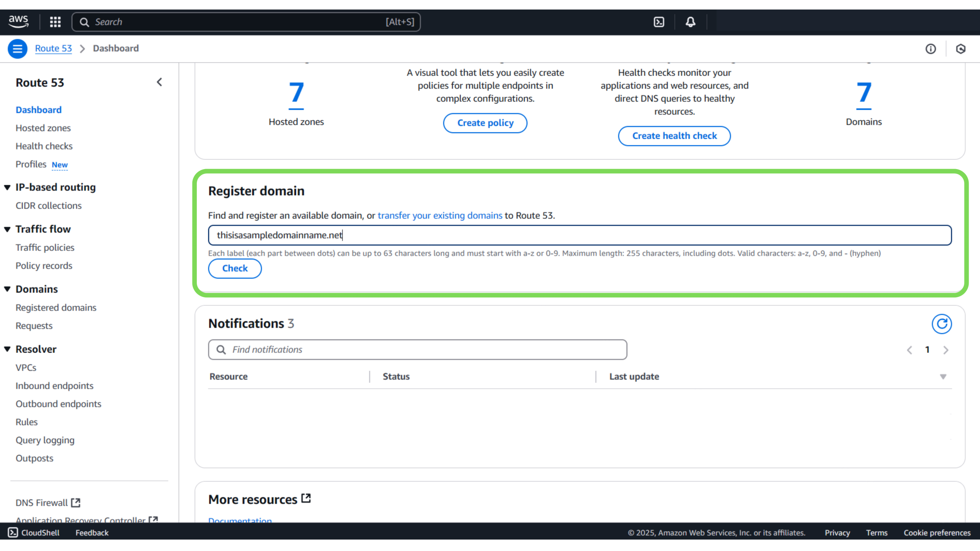This screenshot has width=980, height=551.
Task: Open the Terms link
Action: pos(877,533)
